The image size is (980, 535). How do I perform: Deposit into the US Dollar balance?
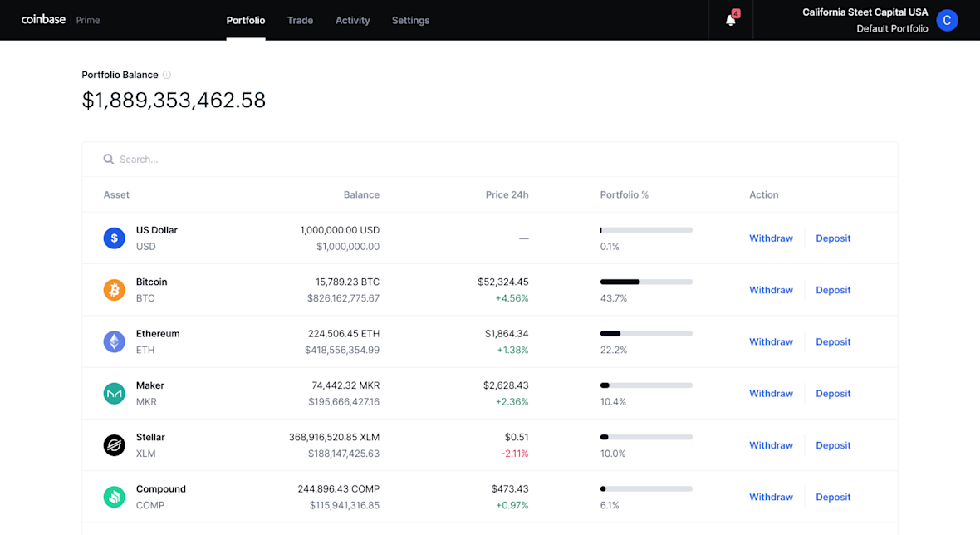tap(833, 238)
